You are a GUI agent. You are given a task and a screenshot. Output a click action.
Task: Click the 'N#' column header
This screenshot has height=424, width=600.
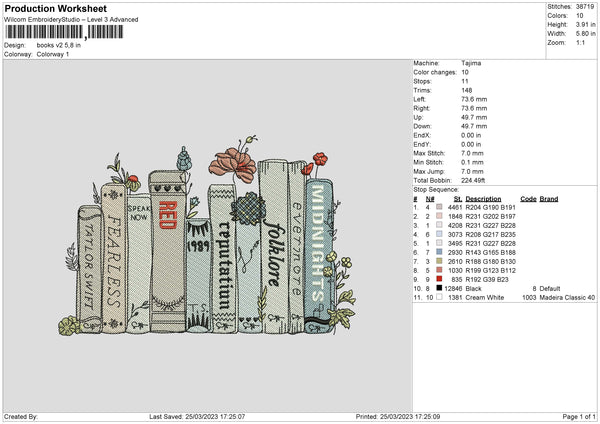(x=430, y=199)
